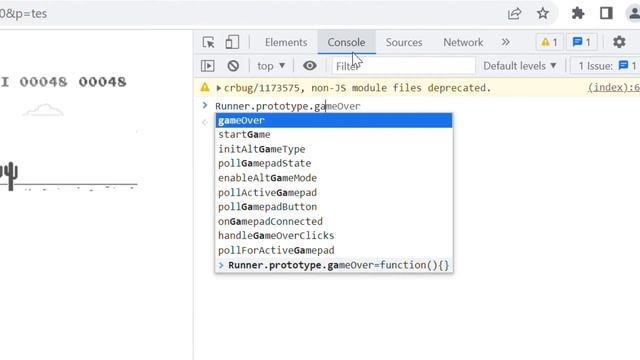This screenshot has width=640, height=360.
Task: Select gameOver autocomplete suggestion
Action: click(334, 120)
